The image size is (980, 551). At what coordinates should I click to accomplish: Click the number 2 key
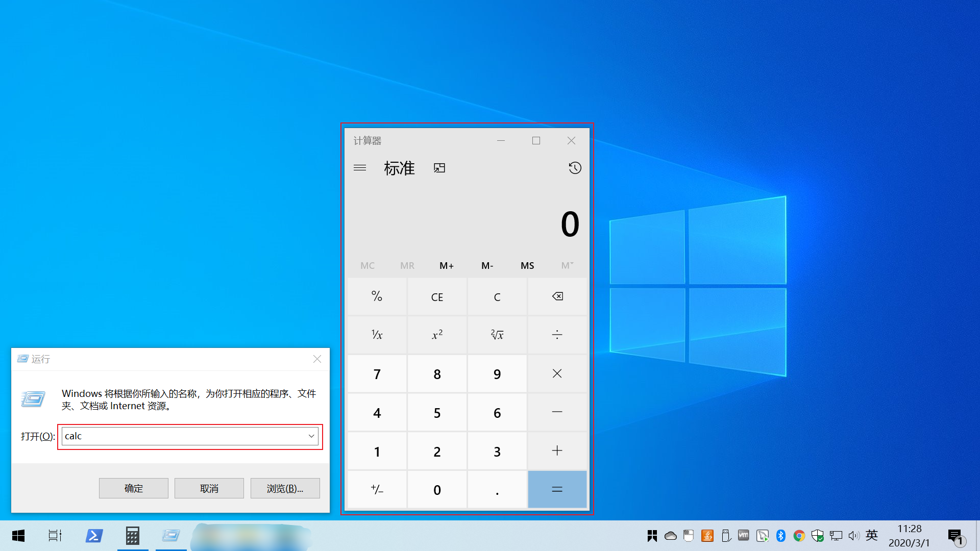click(x=437, y=451)
